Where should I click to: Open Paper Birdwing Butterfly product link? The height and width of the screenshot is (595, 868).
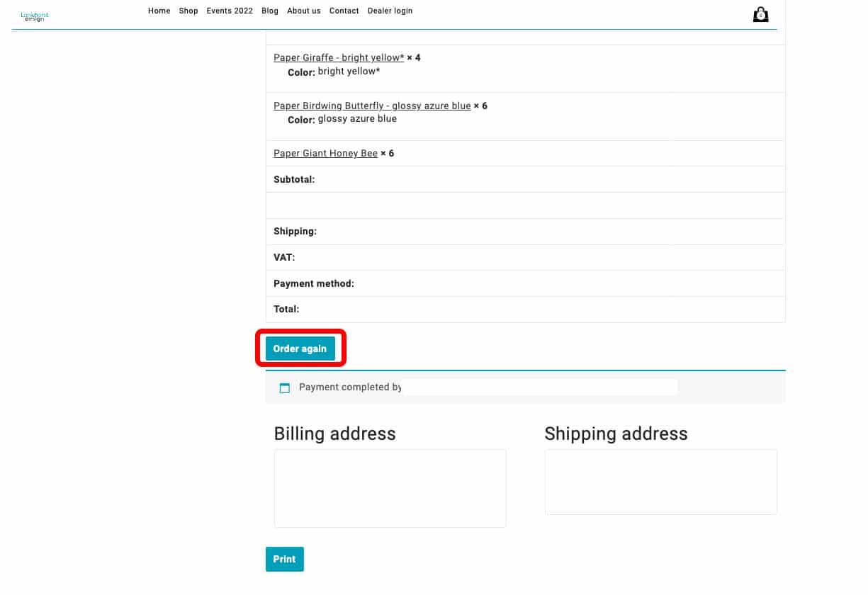[372, 106]
